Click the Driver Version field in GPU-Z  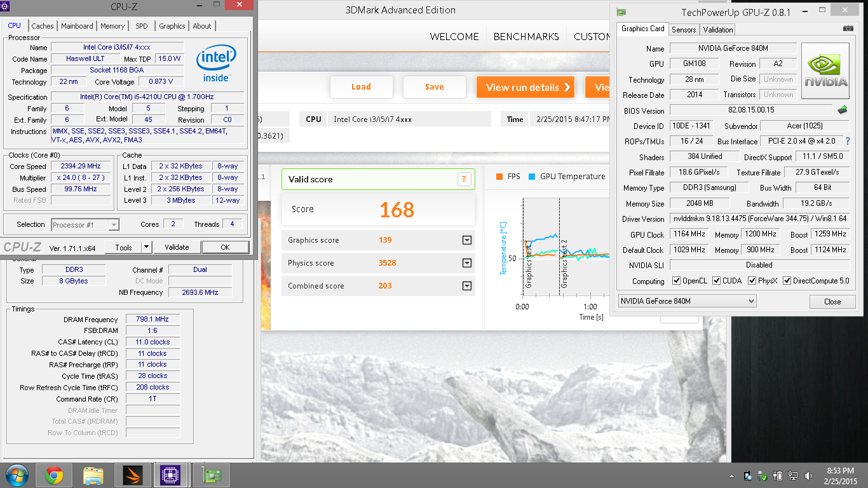(x=760, y=219)
